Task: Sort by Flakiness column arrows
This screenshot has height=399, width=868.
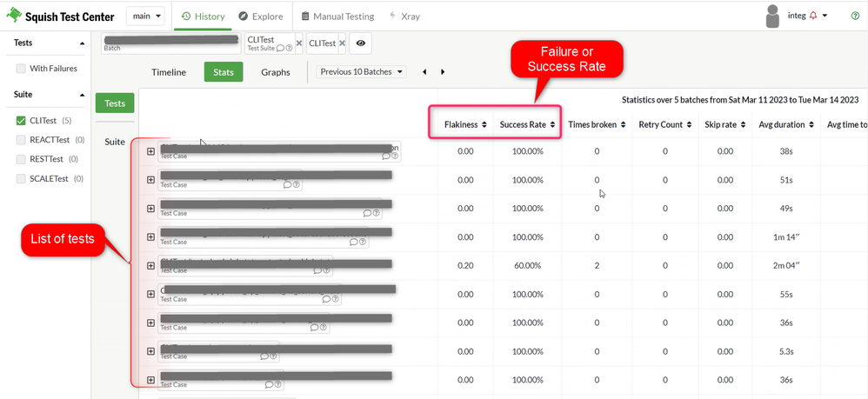Action: point(484,125)
